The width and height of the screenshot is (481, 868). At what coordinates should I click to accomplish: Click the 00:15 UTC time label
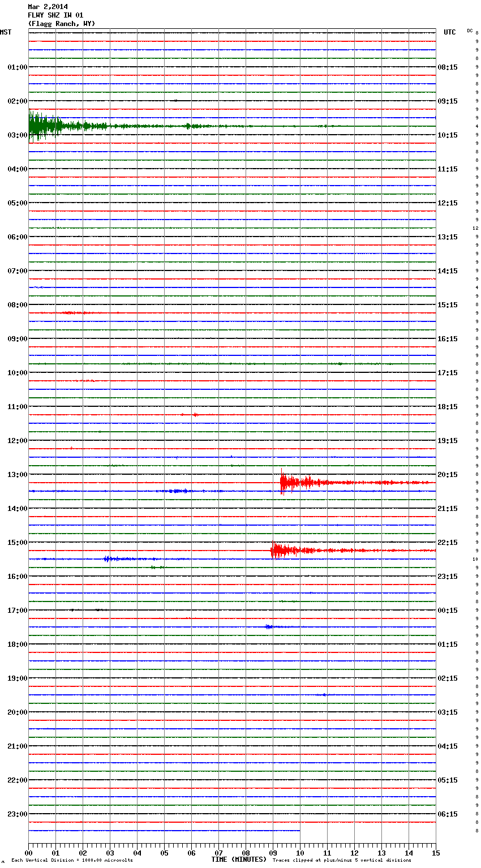(x=448, y=611)
